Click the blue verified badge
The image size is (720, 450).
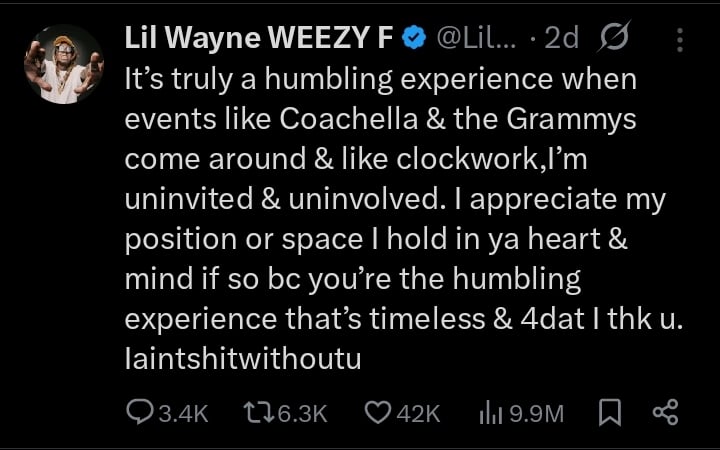tap(413, 38)
